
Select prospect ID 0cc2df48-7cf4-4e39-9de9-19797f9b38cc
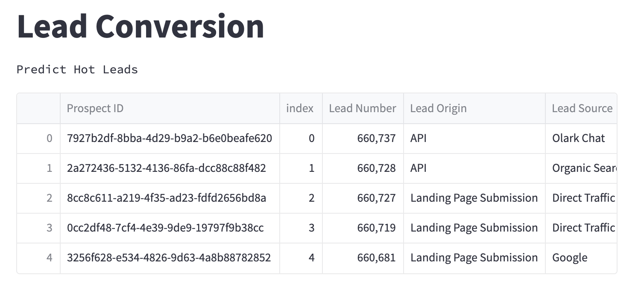point(170,228)
